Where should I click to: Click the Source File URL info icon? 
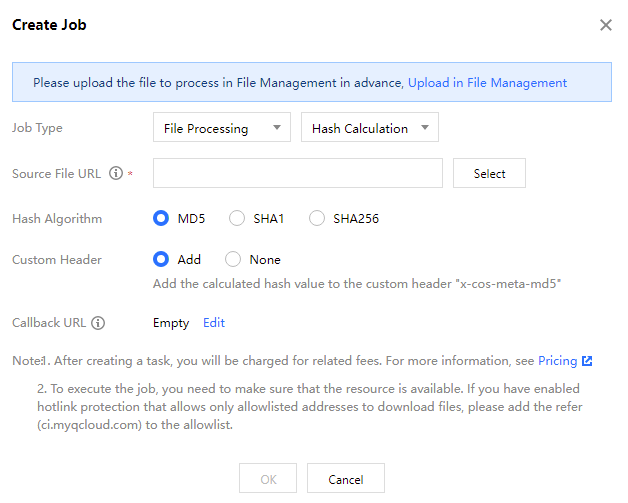pos(116,174)
